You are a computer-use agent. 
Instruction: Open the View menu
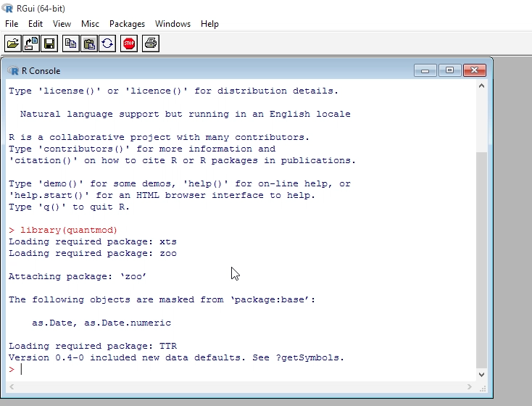[x=62, y=24]
